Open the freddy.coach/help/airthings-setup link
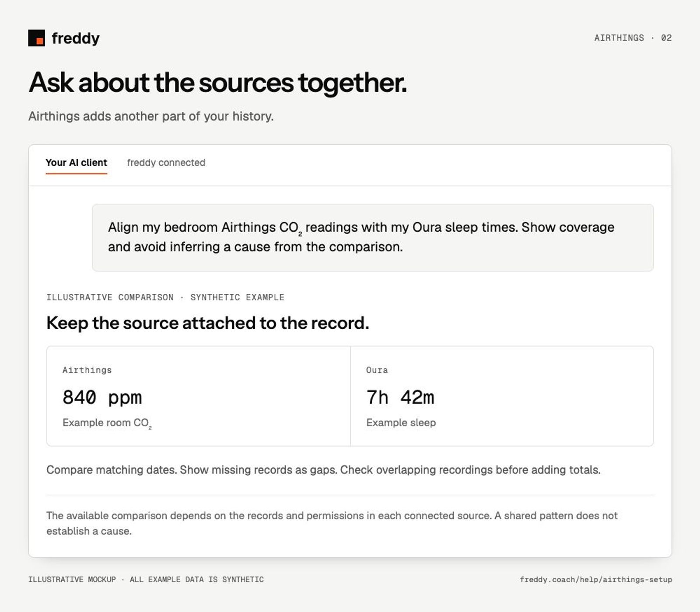Image resolution: width=700 pixels, height=612 pixels. 596,580
